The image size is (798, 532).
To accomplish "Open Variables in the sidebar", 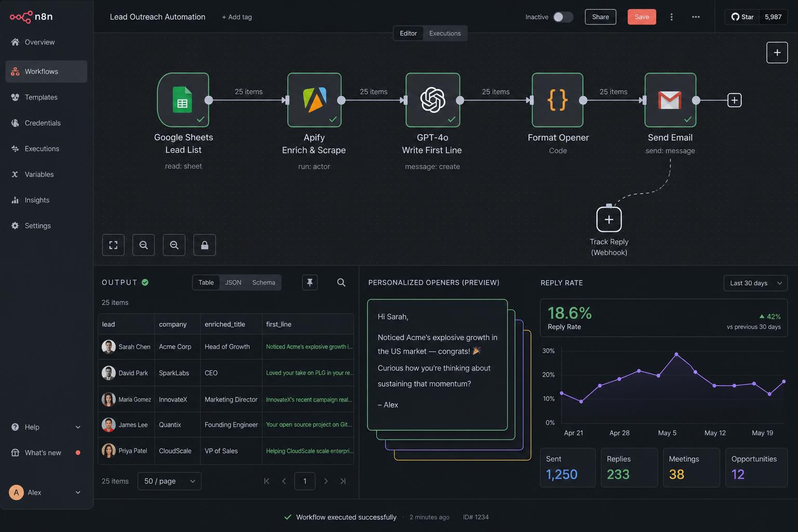I will pyautogui.click(x=46, y=175).
